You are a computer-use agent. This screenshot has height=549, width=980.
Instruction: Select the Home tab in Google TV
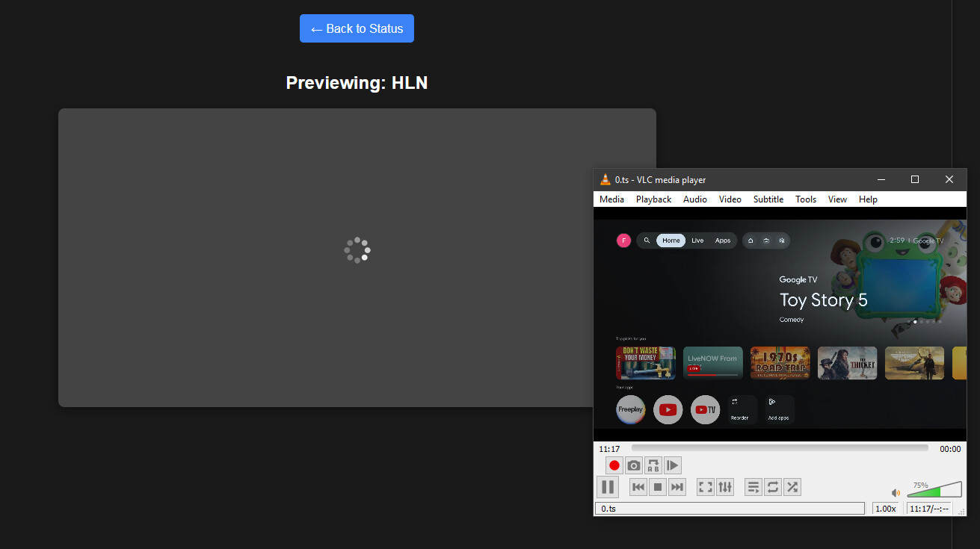point(671,241)
